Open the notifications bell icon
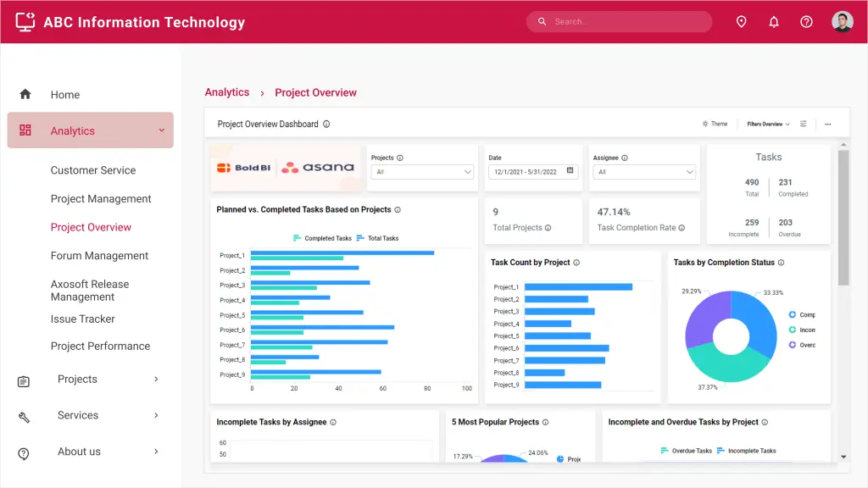Screen dimensions: 868x488 click(774, 21)
